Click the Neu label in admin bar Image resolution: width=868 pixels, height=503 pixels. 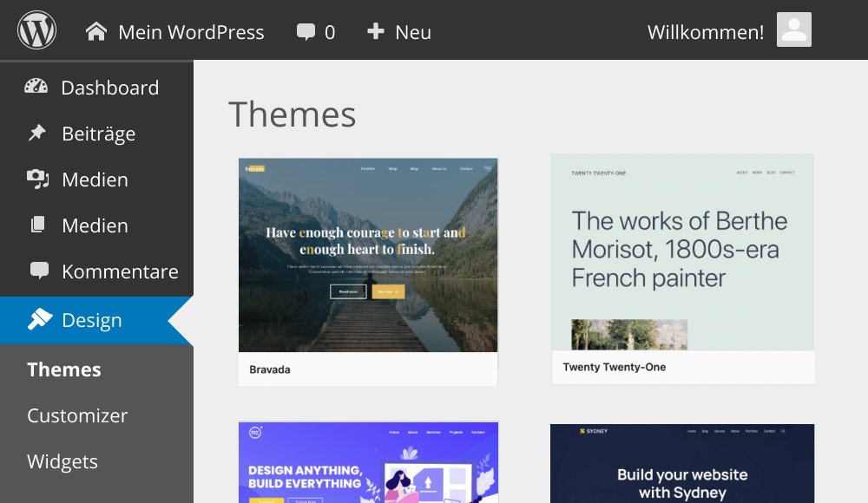coord(413,32)
